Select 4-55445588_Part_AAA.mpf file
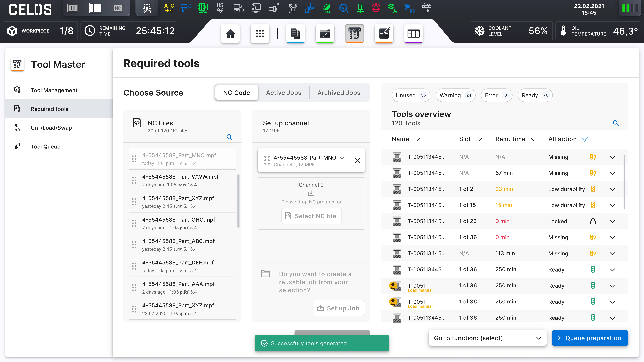The image size is (644, 362). (182, 288)
